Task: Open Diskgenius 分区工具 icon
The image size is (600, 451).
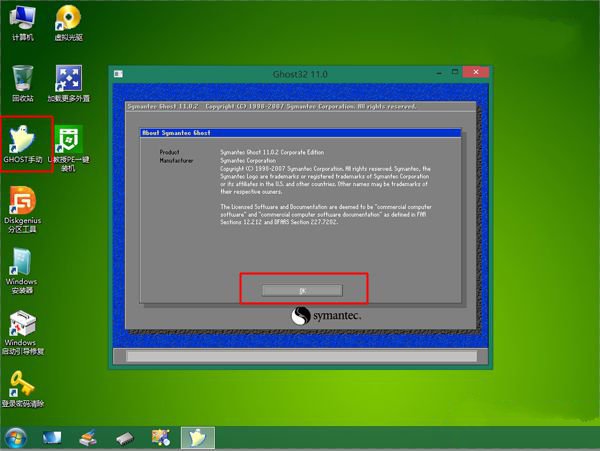Action: click(x=23, y=210)
